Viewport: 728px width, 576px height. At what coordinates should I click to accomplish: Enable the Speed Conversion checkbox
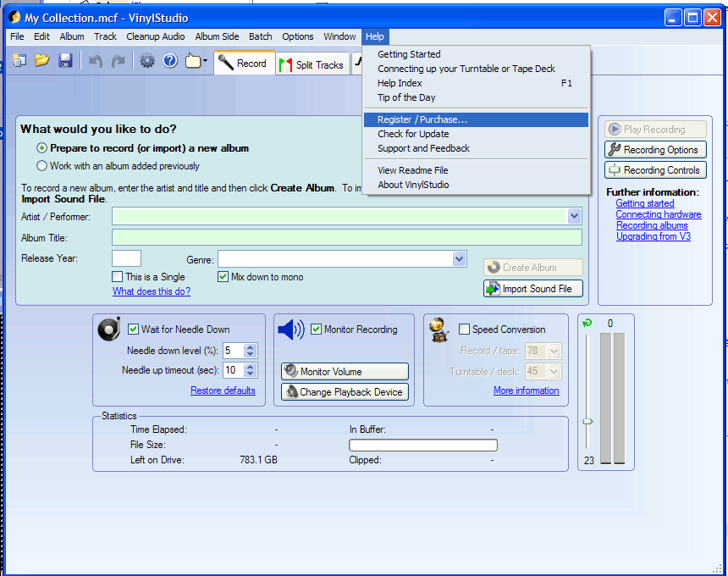(464, 330)
